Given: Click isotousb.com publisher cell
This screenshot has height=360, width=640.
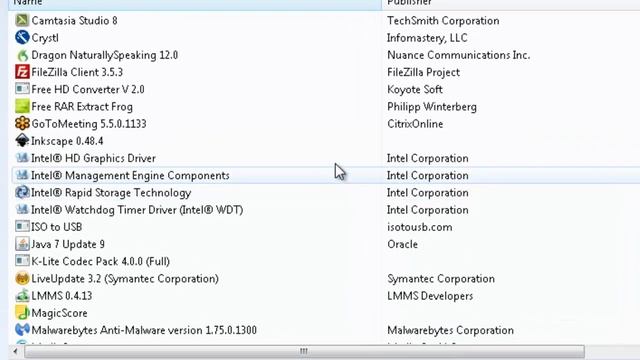Looking at the screenshot, I should click(x=420, y=227).
